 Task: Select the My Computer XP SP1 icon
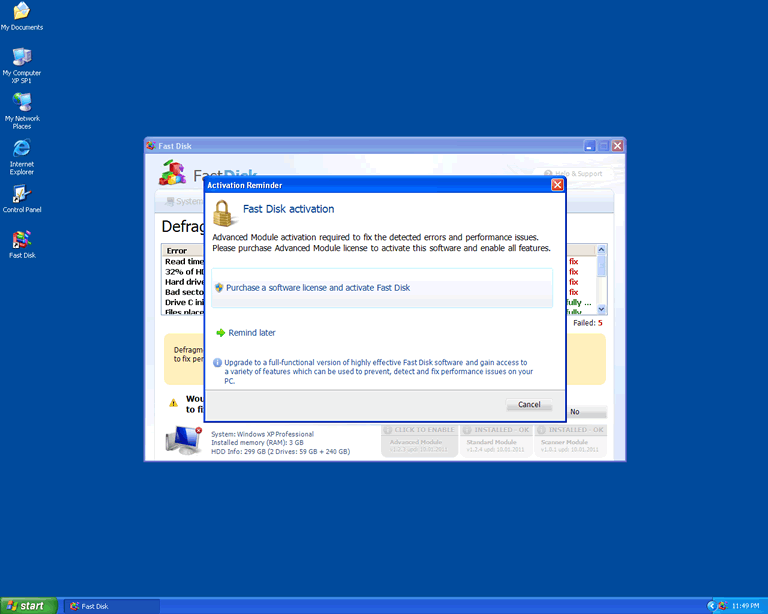pyautogui.click(x=21, y=57)
